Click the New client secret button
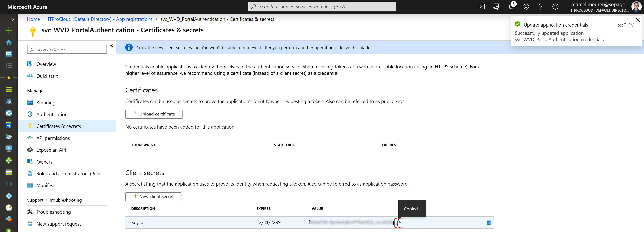The height and width of the screenshot is (232, 644). point(153,197)
